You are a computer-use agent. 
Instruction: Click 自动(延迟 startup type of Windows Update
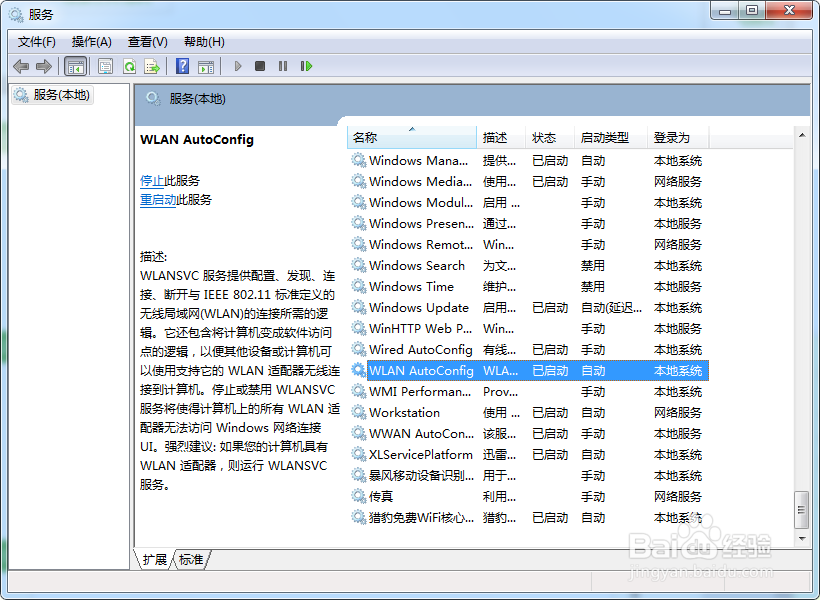[x=611, y=308]
